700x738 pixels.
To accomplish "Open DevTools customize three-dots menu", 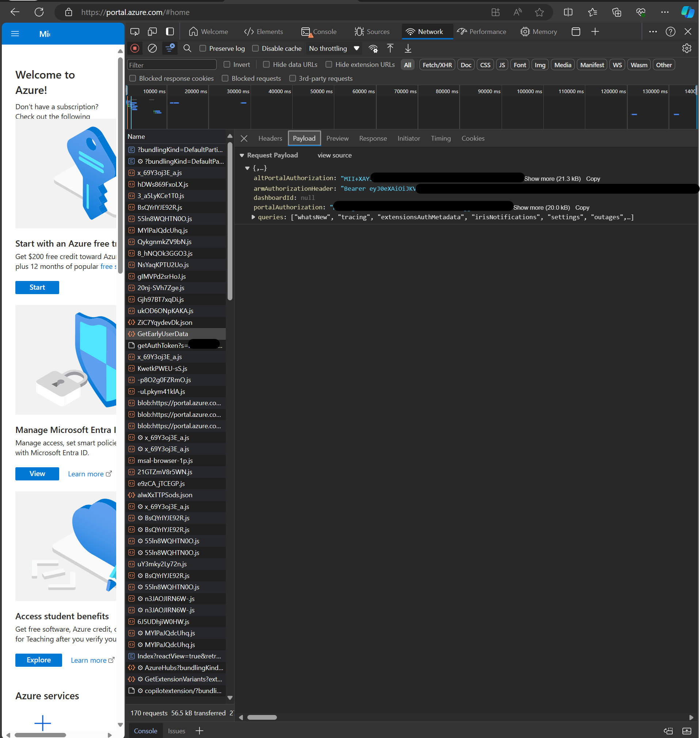I will pyautogui.click(x=653, y=32).
